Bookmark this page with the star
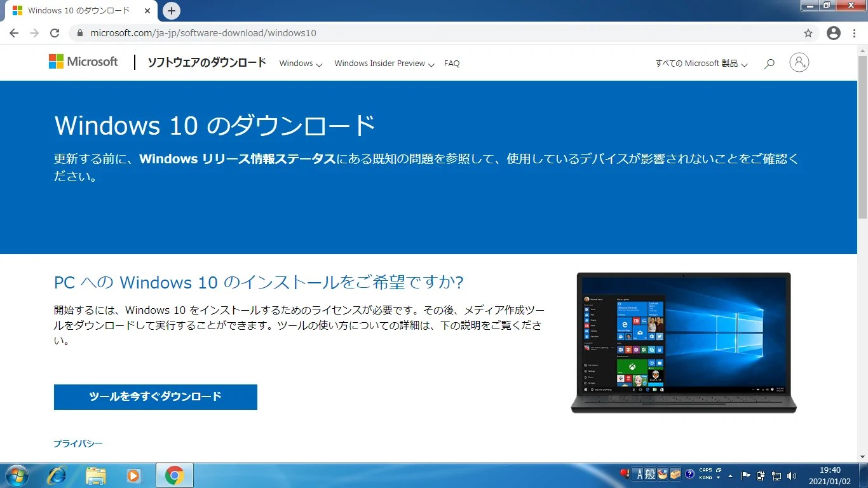 tap(808, 33)
